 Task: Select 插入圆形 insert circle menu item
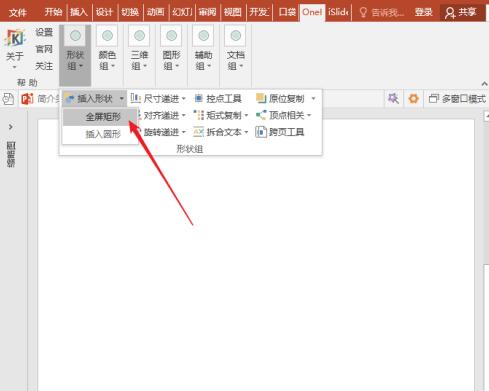tap(100, 134)
